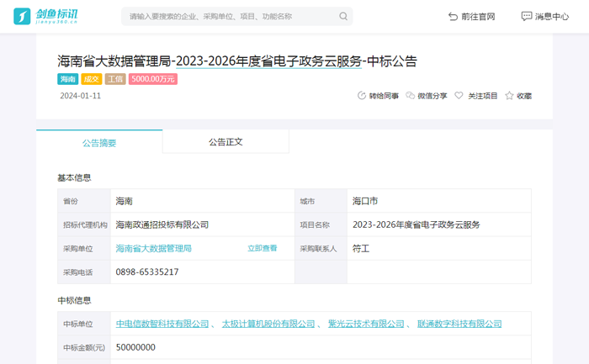This screenshot has height=364, width=589.
Task: Click the star icon to favorite
Action: tap(509, 96)
